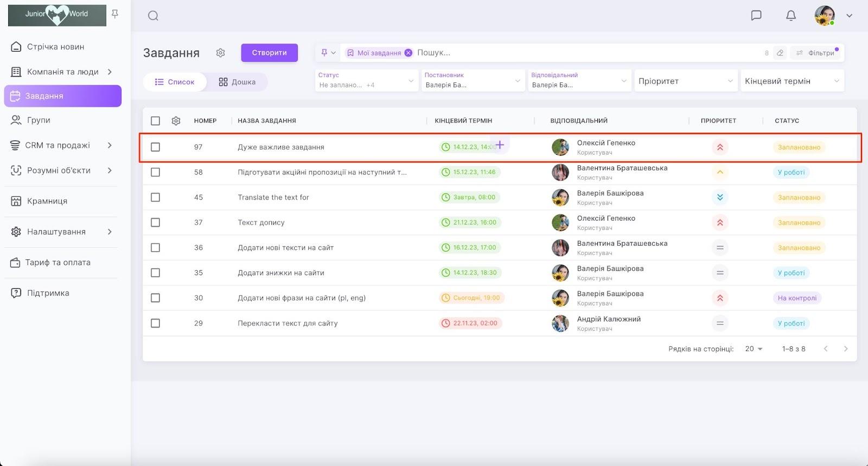Tick the checkbox for task 97
The width and height of the screenshot is (868, 466).
coord(155,147)
